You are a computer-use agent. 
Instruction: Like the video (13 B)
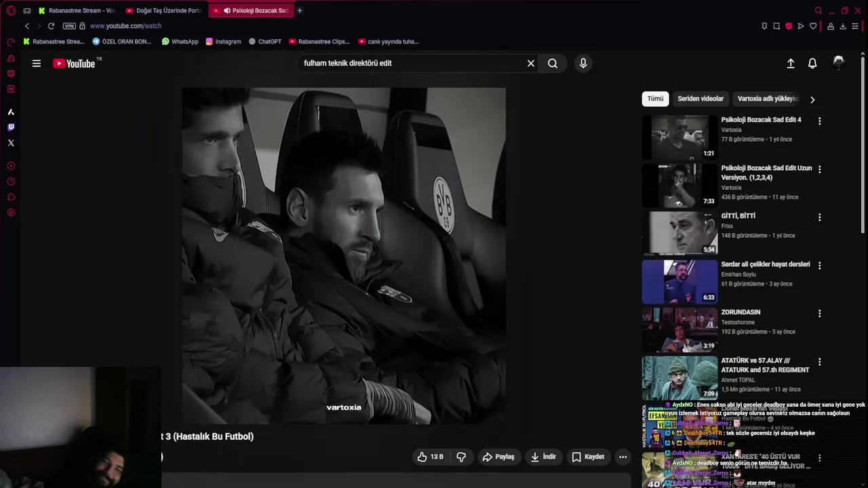pyautogui.click(x=431, y=457)
